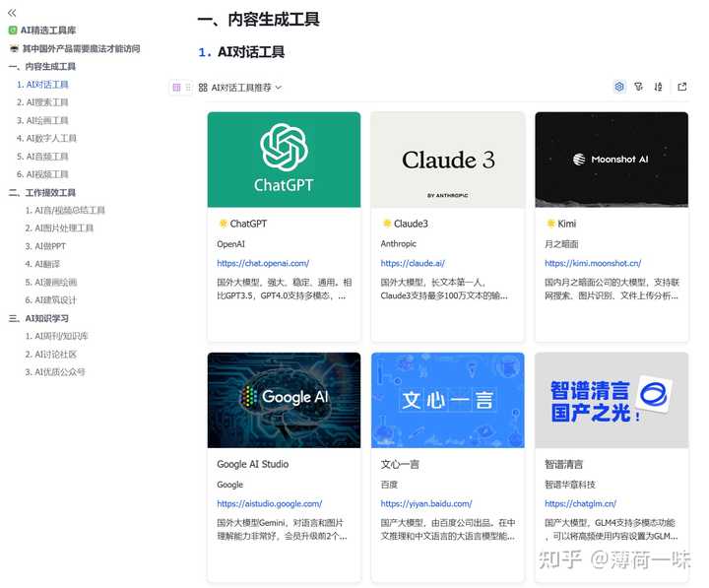Go to AI精选工具库 title in outline
The image size is (709, 588).
[x=48, y=31]
